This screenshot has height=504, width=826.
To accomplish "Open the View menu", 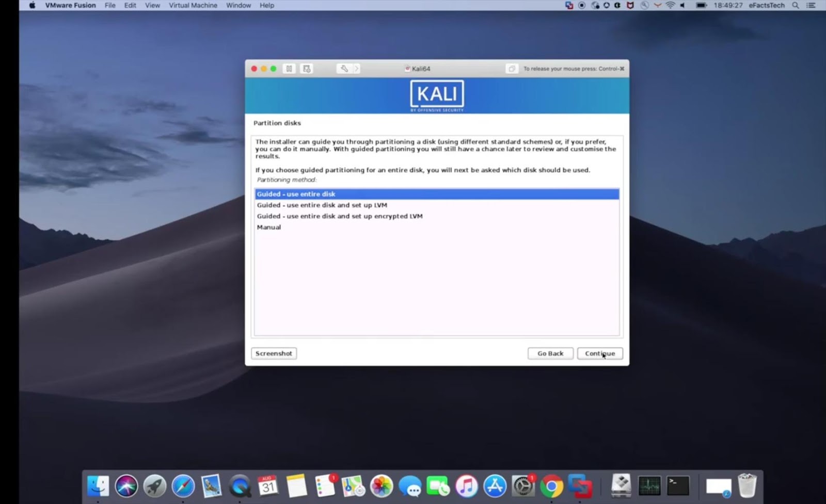I will [x=152, y=5].
